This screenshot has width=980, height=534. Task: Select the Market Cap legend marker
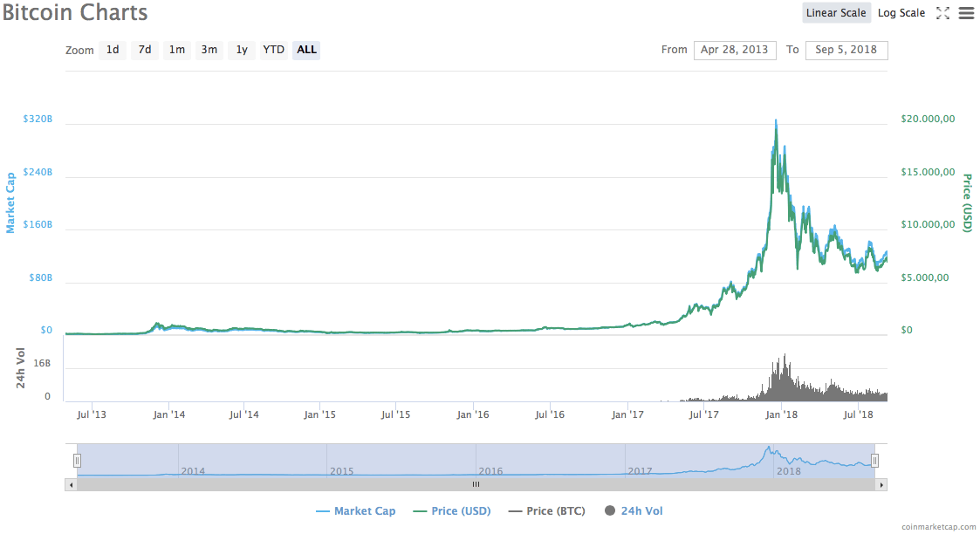click(x=325, y=510)
